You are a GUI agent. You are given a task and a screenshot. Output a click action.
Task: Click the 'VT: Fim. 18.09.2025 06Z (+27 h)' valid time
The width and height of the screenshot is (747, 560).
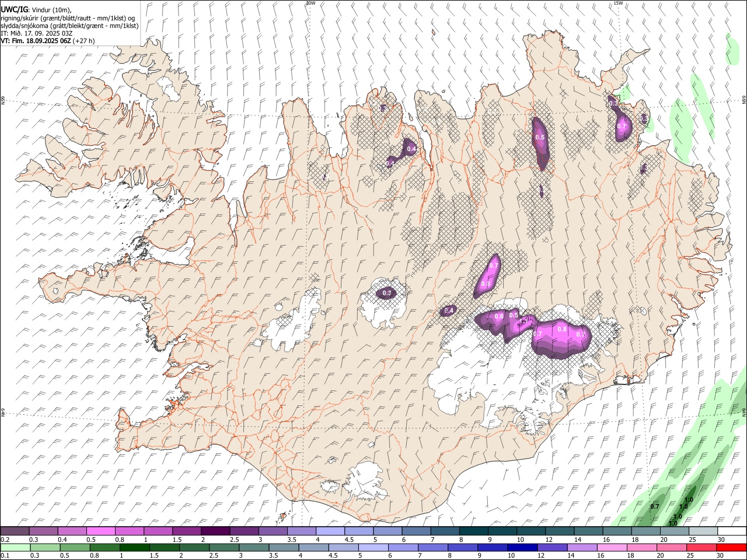(48, 41)
